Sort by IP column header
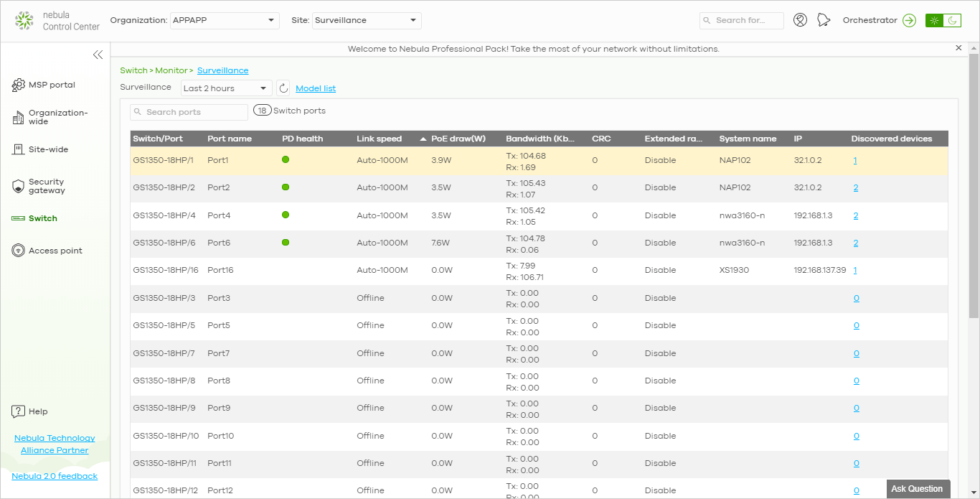The height and width of the screenshot is (499, 980). [x=798, y=139]
